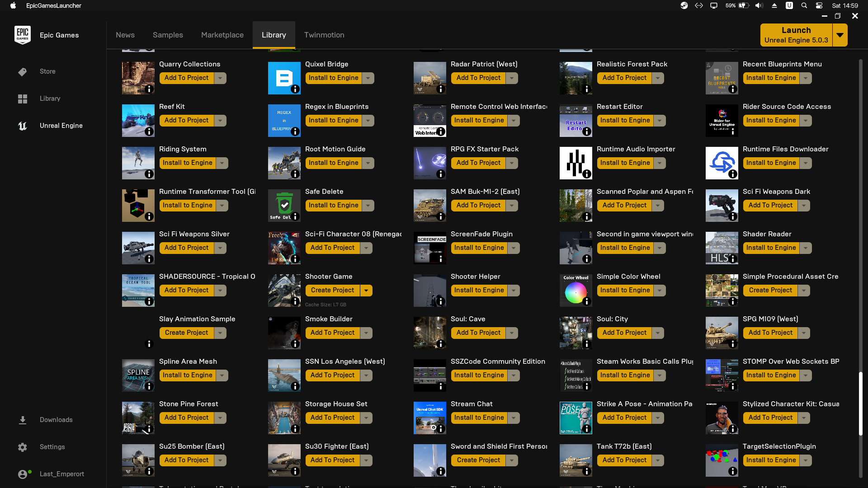Expand the dropdown beside Quixel Bridge Install to Engine
Image resolution: width=868 pixels, height=488 pixels.
point(368,78)
